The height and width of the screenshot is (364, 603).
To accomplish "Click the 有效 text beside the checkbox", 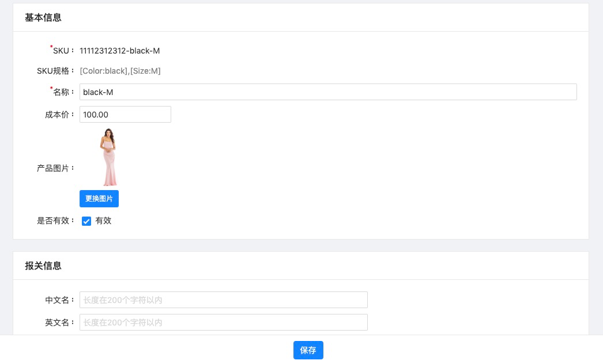I will pos(103,221).
